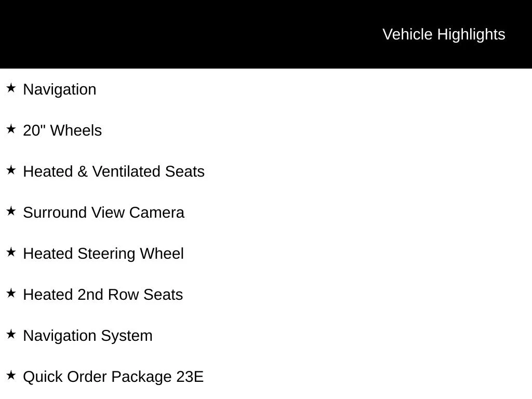Select the Navigation highlight text

click(60, 89)
